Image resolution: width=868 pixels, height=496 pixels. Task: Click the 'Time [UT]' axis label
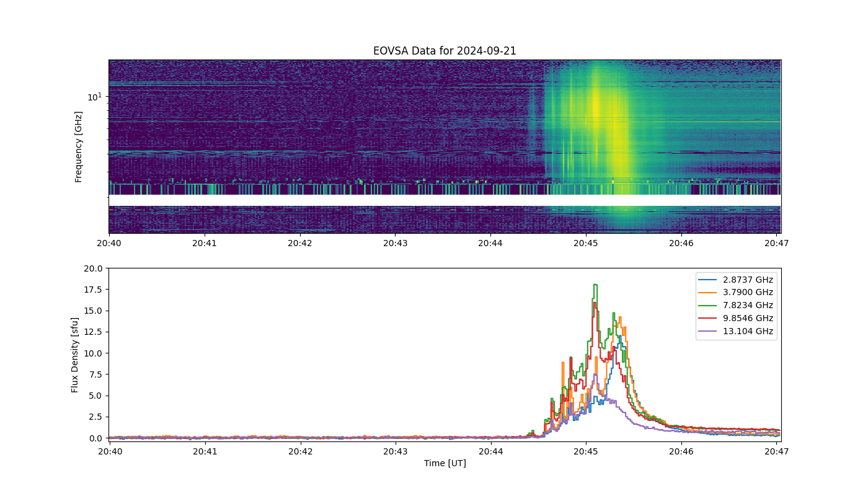[x=445, y=463]
